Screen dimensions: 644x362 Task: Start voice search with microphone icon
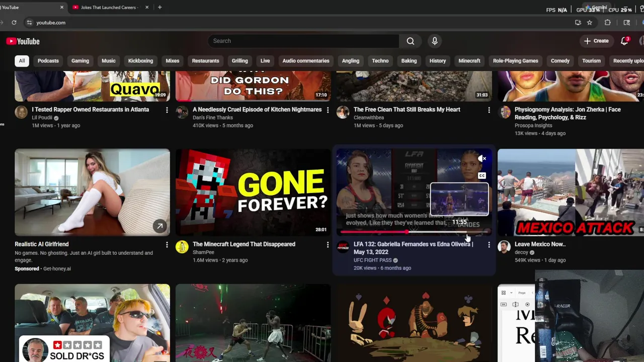tap(435, 41)
